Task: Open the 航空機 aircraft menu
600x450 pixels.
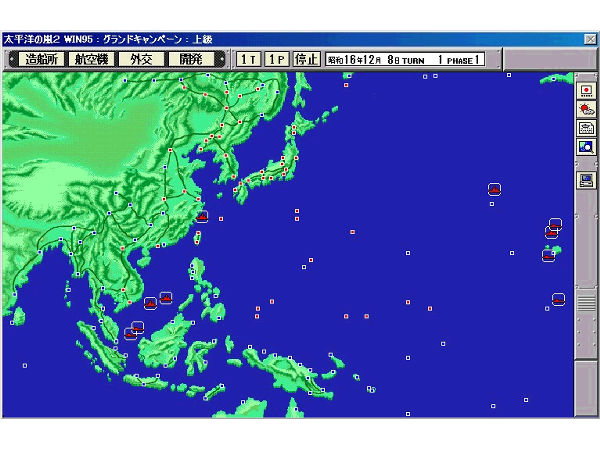Action: (91, 59)
